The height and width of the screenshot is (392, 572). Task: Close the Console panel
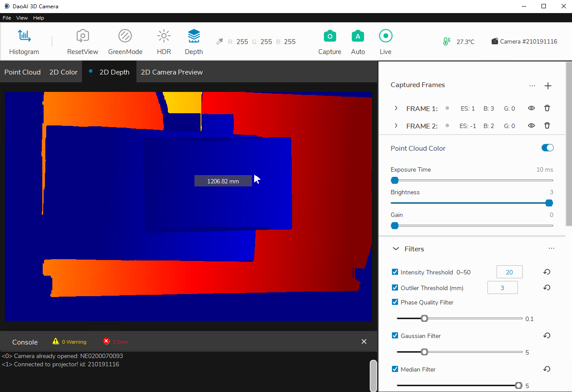(364, 341)
